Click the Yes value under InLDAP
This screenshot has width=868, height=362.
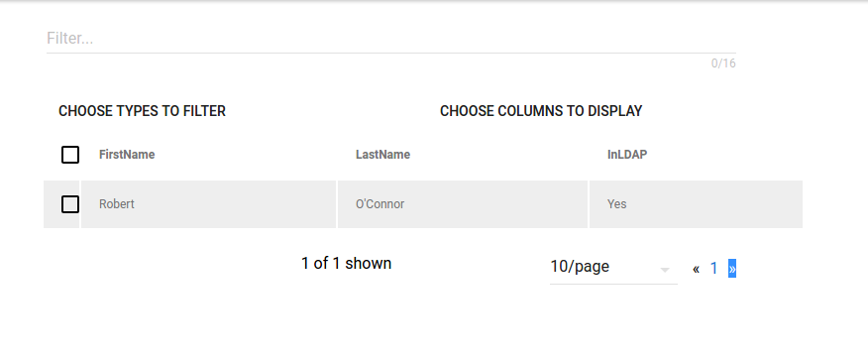coord(616,204)
